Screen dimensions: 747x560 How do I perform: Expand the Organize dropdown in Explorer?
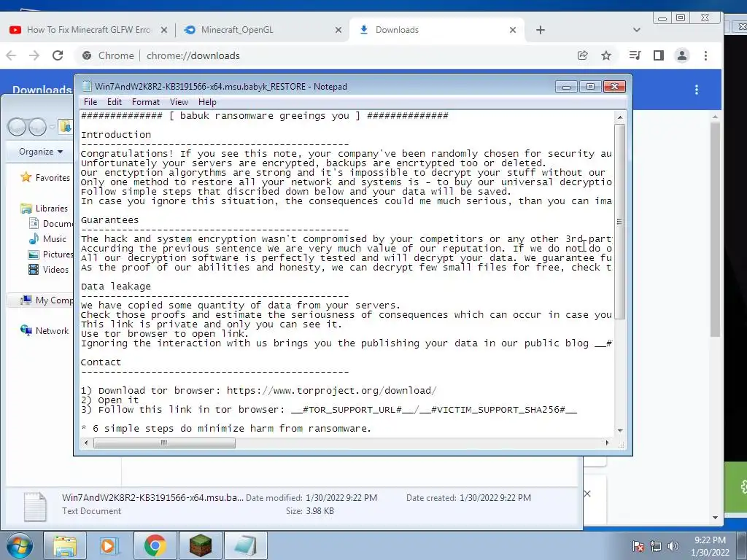click(x=41, y=152)
